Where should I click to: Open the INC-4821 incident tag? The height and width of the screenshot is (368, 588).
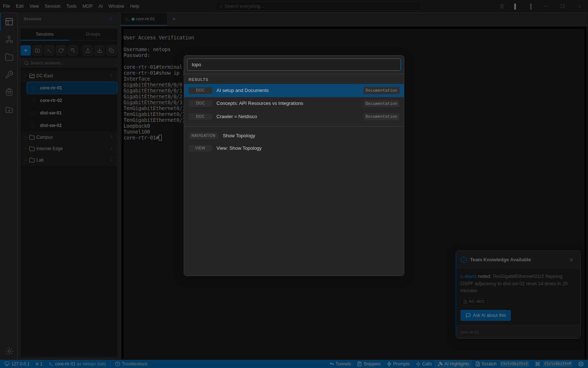point(474,302)
